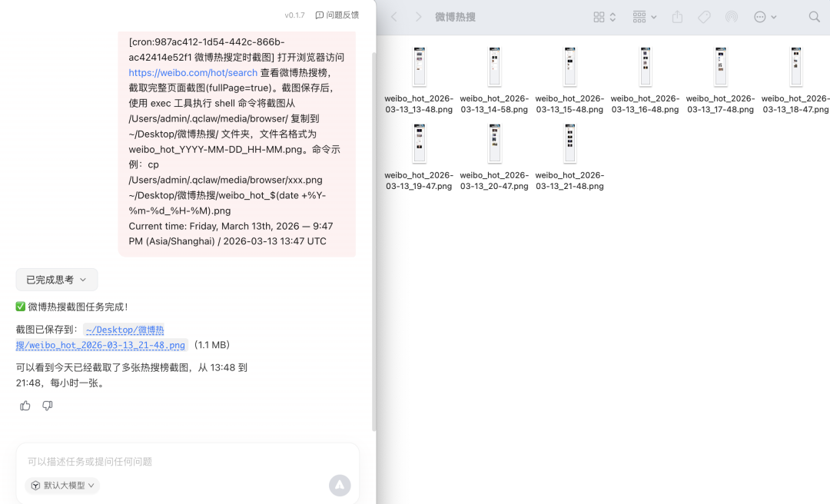Click the Finder share icon
830x504 pixels.
677,17
